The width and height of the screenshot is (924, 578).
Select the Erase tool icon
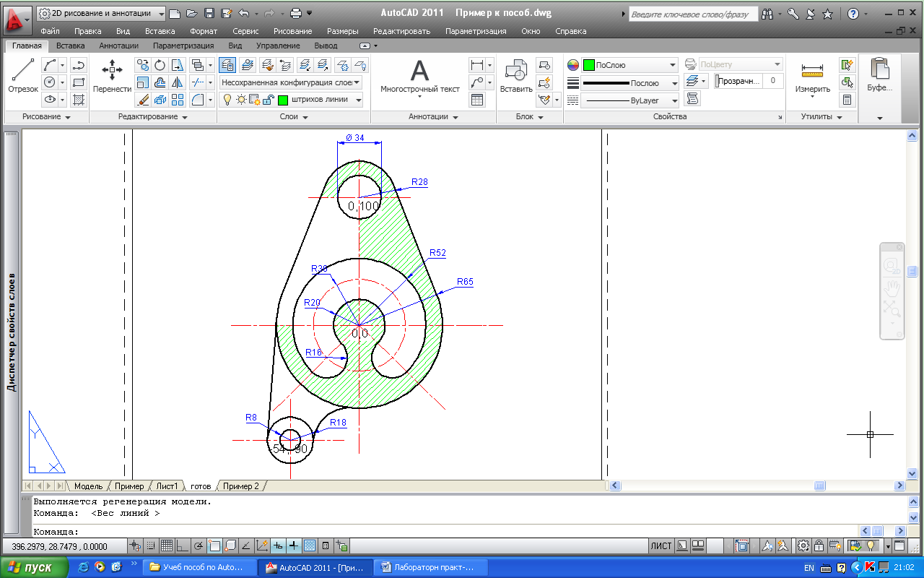[143, 100]
